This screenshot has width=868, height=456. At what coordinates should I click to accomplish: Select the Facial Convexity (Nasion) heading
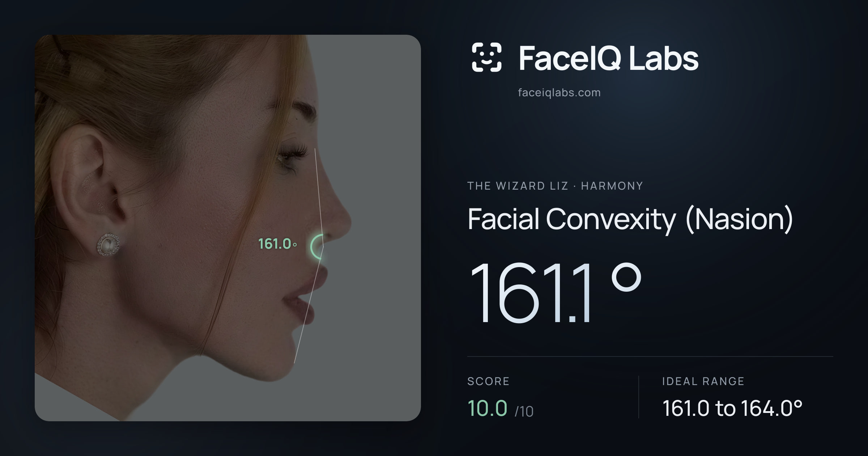(630, 219)
